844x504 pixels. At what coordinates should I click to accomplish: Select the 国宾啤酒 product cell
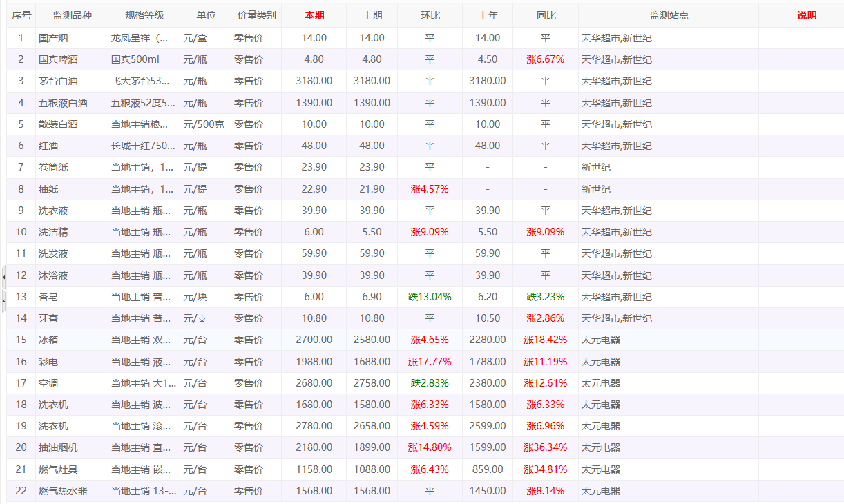coord(72,59)
